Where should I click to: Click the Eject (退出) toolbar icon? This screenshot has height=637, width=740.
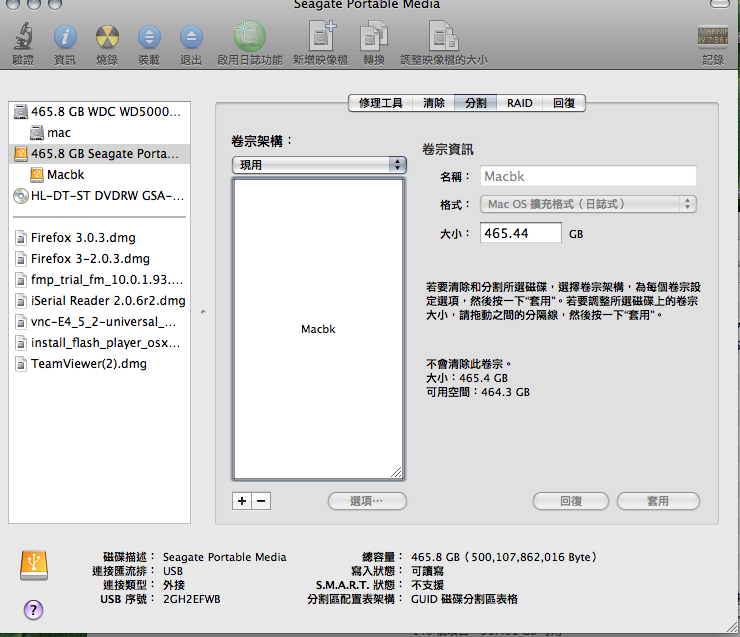click(x=191, y=37)
